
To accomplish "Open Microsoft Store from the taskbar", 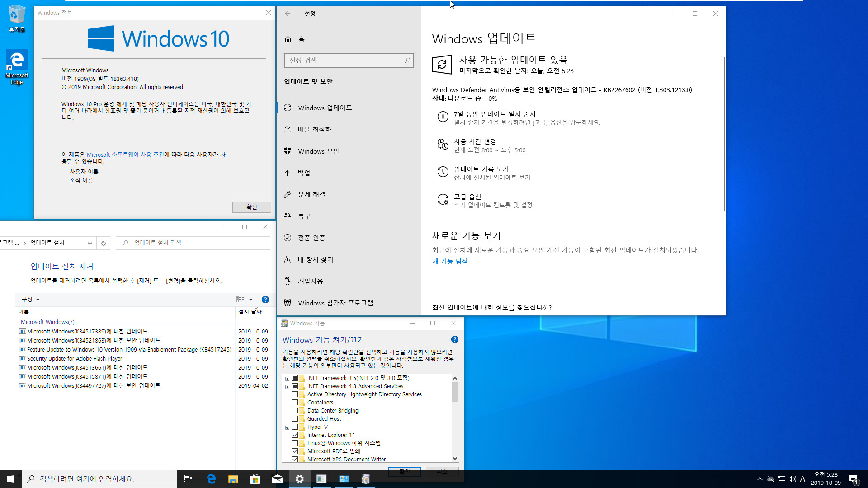I will (x=255, y=479).
